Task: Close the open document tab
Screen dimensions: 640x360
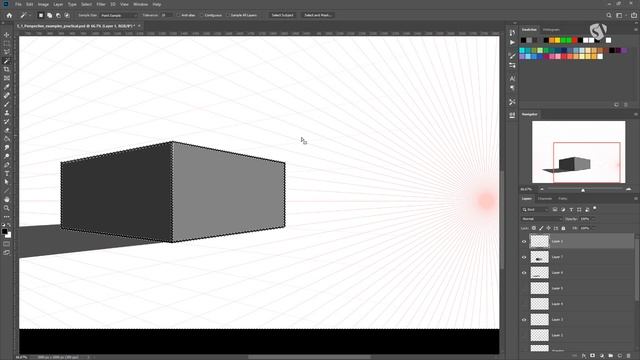Action: pyautogui.click(x=139, y=26)
